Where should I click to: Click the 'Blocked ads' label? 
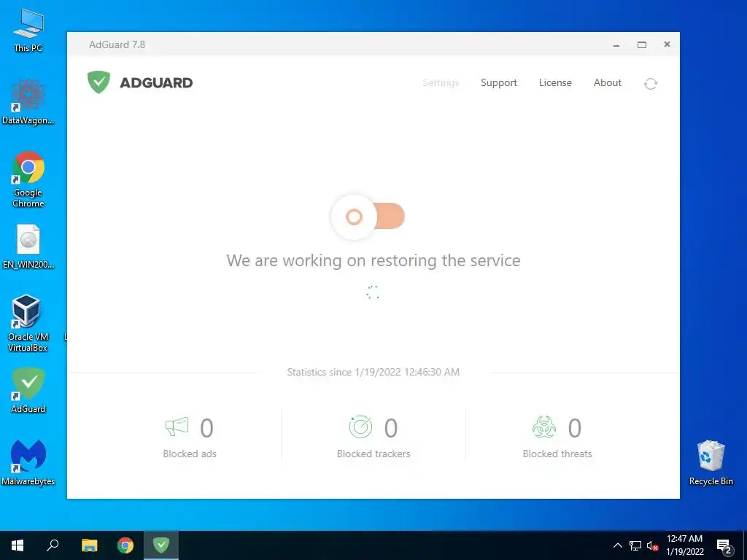(x=190, y=454)
